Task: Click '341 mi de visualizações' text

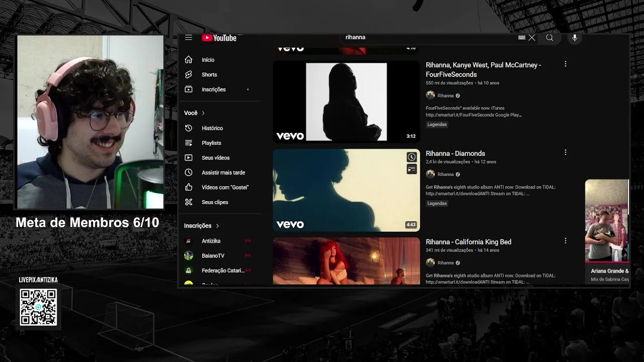Action: tap(449, 250)
